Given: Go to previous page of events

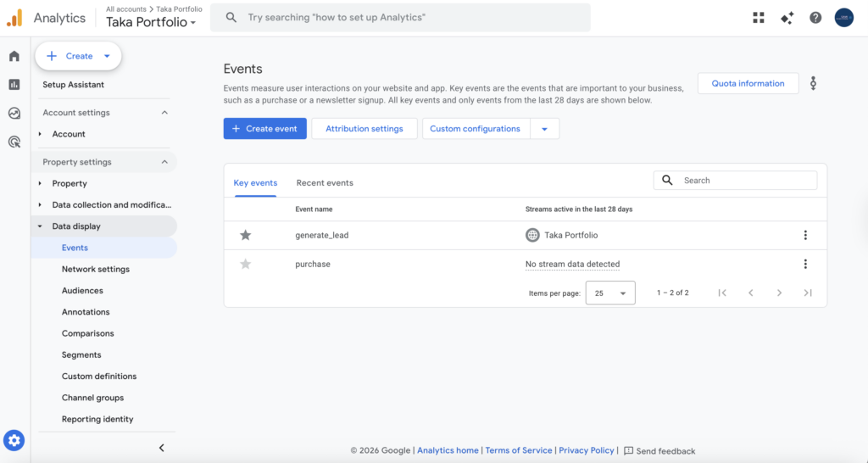Looking at the screenshot, I should (751, 293).
